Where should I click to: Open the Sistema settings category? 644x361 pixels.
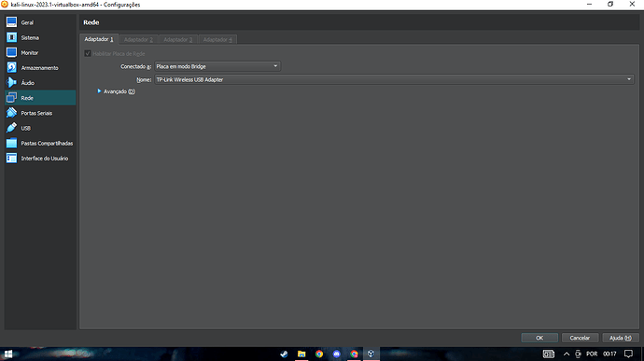(x=40, y=37)
